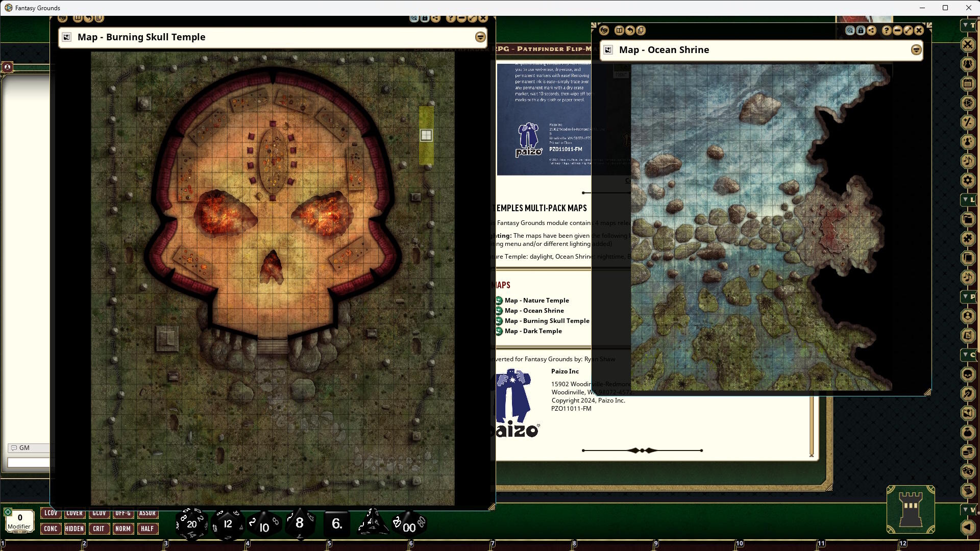Toggle lock on Ocean Shrine map
The height and width of the screenshot is (551, 980).
(861, 31)
